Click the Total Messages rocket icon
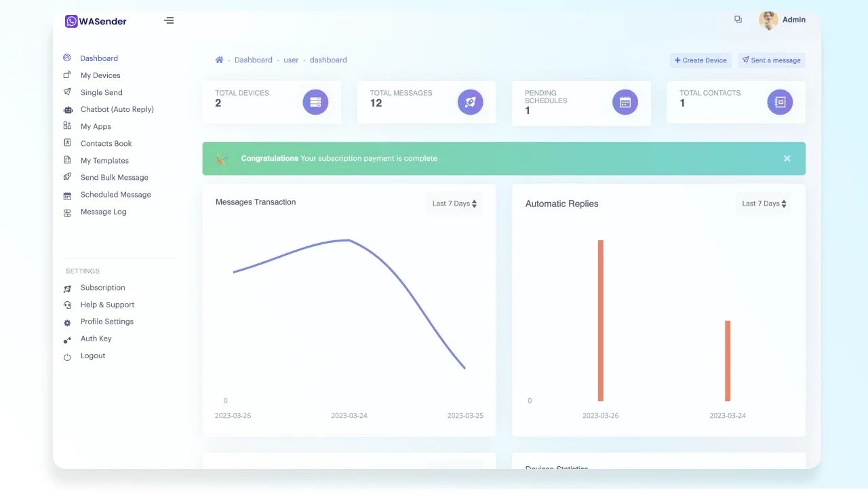Screen dimensions: 868x496 470,102
